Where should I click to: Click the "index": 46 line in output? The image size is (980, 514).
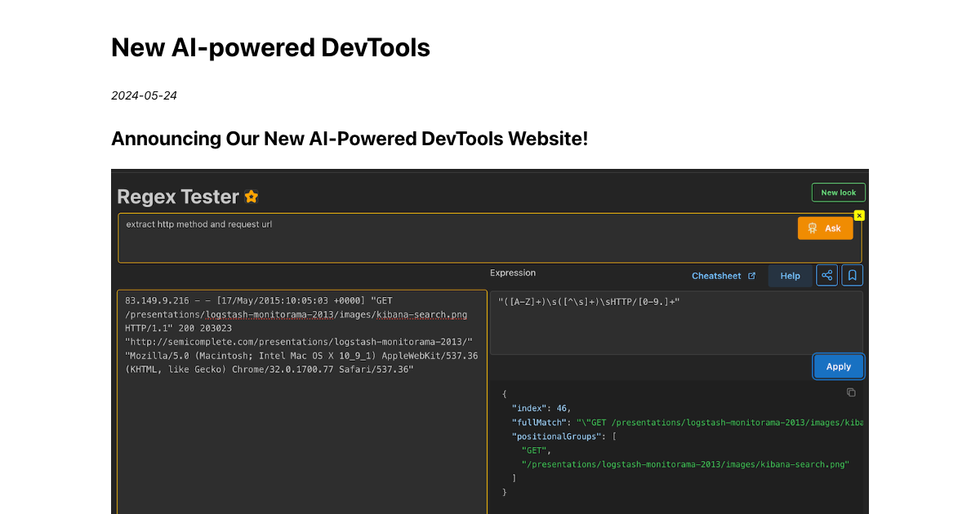tap(541, 408)
